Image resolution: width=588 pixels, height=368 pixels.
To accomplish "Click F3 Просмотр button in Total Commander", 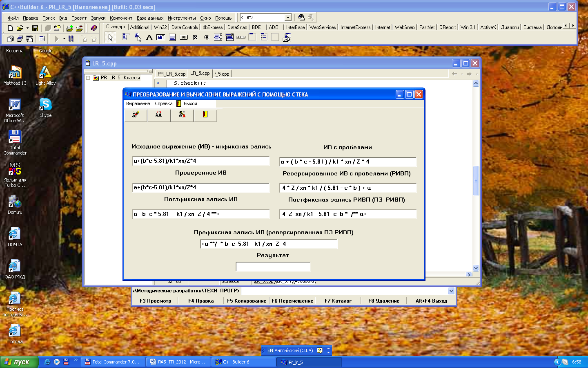I will [156, 301].
